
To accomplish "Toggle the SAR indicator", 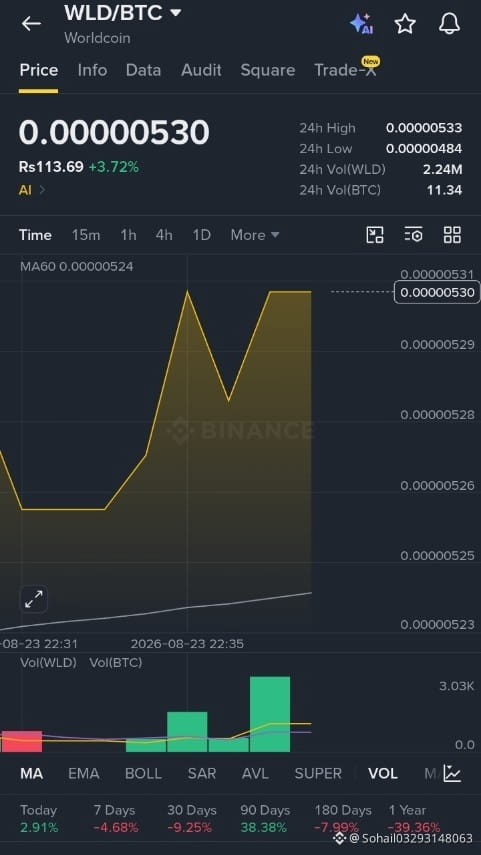I will tap(202, 774).
